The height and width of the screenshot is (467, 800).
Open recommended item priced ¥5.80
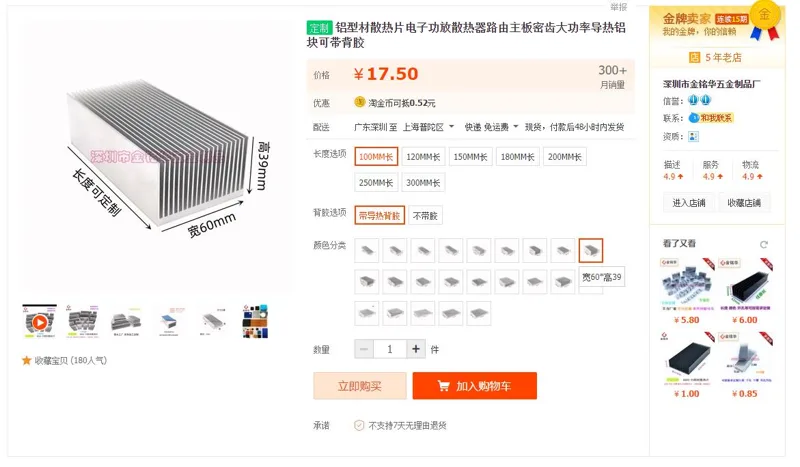(x=687, y=292)
